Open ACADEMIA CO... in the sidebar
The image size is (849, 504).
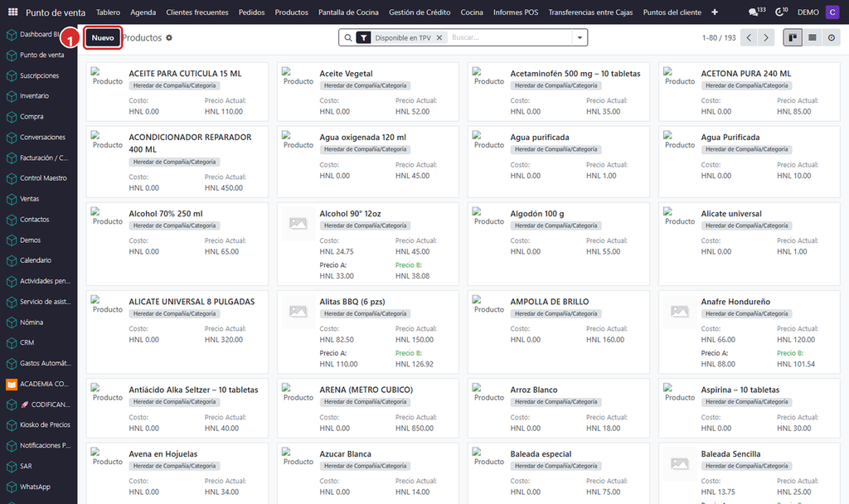point(38,384)
